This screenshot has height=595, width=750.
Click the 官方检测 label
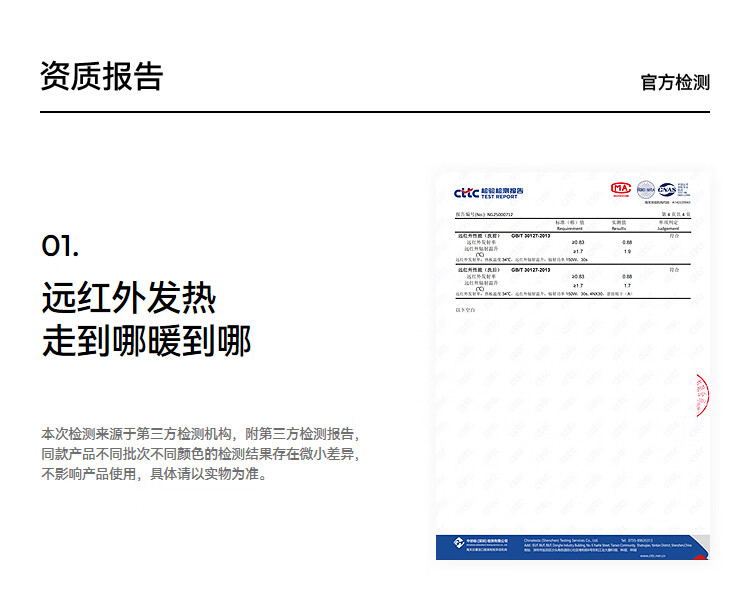click(675, 82)
